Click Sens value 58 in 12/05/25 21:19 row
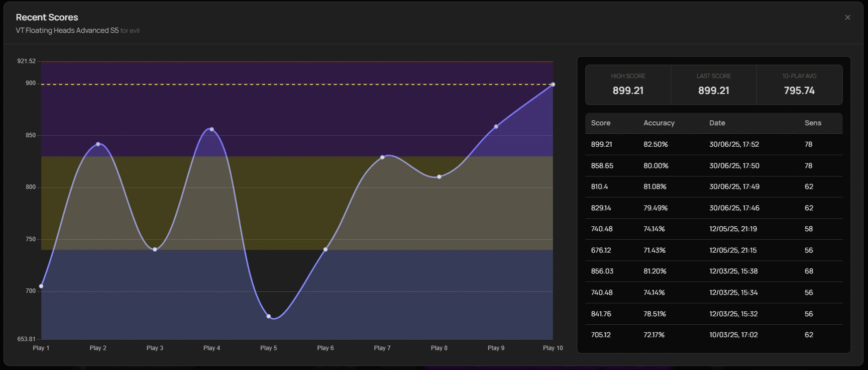The width and height of the screenshot is (868, 370). [809, 229]
